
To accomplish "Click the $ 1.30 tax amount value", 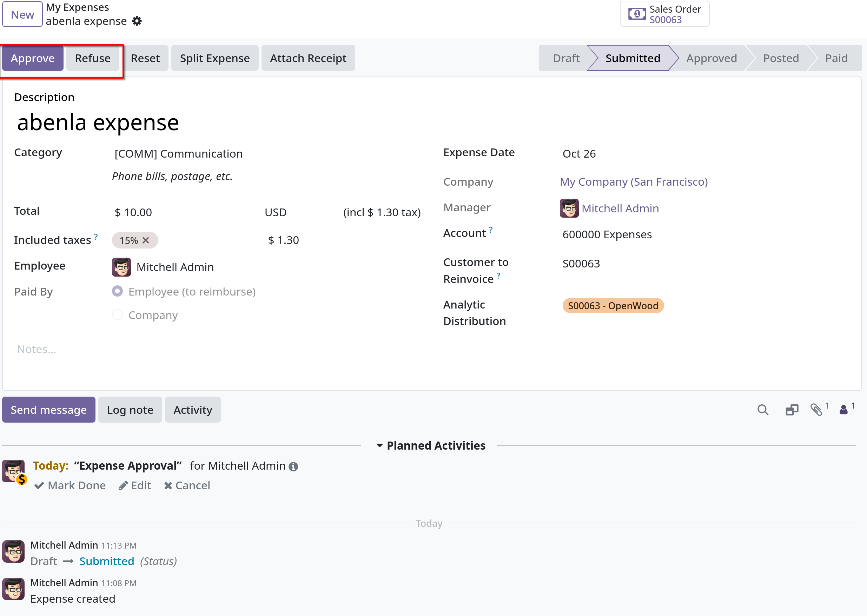I will coord(283,240).
